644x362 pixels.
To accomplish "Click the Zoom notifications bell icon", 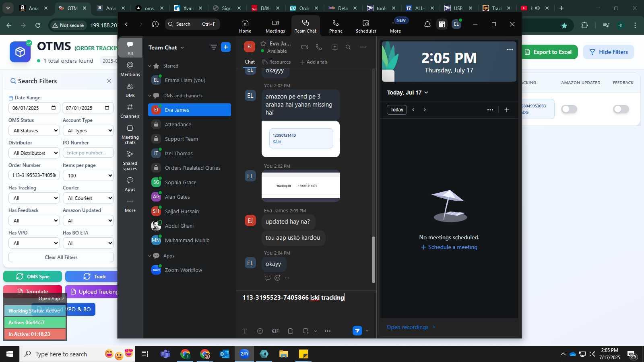I will (427, 25).
